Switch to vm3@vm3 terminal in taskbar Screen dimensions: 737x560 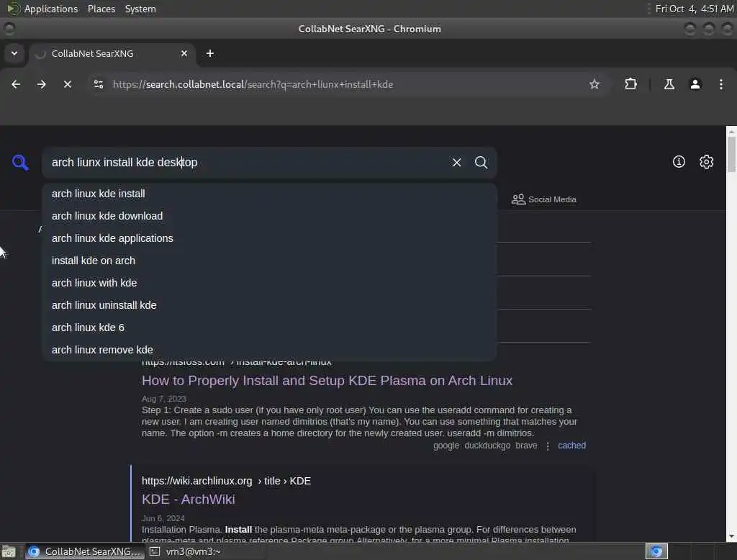click(x=185, y=551)
